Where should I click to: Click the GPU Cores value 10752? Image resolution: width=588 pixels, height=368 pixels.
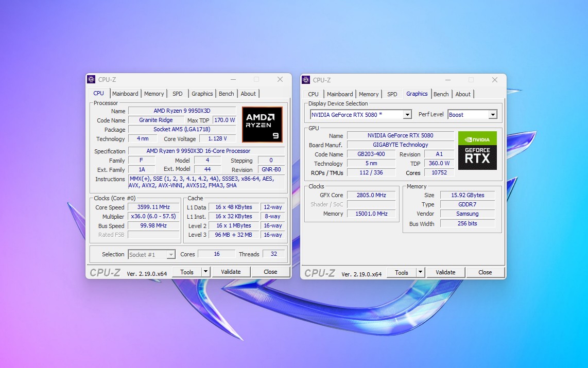pyautogui.click(x=439, y=172)
